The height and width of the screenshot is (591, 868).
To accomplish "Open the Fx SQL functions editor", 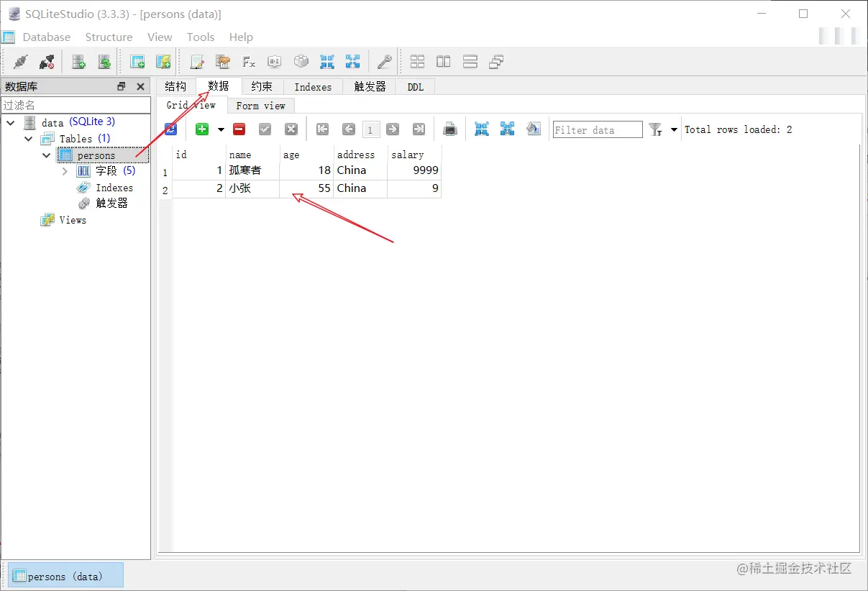I will pyautogui.click(x=248, y=62).
